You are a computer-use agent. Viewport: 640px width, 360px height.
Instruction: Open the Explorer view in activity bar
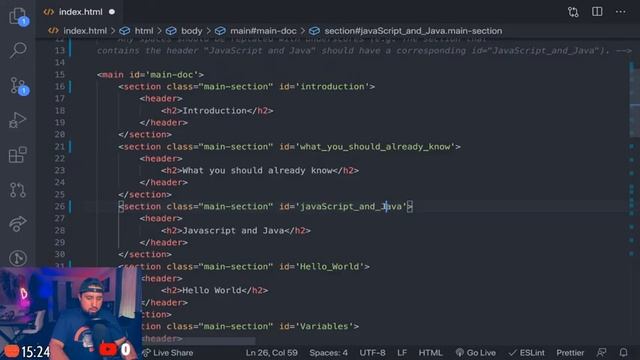[x=18, y=16]
